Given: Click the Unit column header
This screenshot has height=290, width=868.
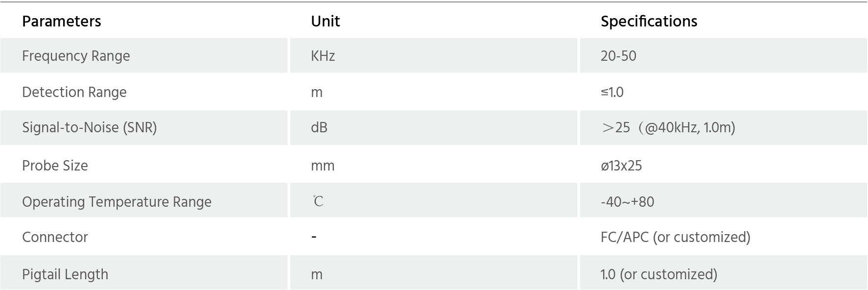Looking at the screenshot, I should coord(325,21).
